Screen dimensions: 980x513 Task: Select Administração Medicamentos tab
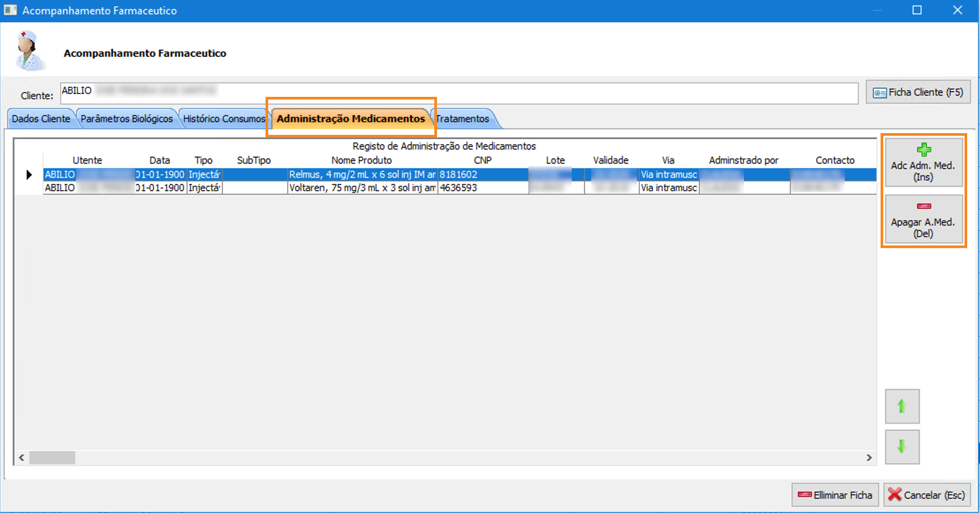350,119
